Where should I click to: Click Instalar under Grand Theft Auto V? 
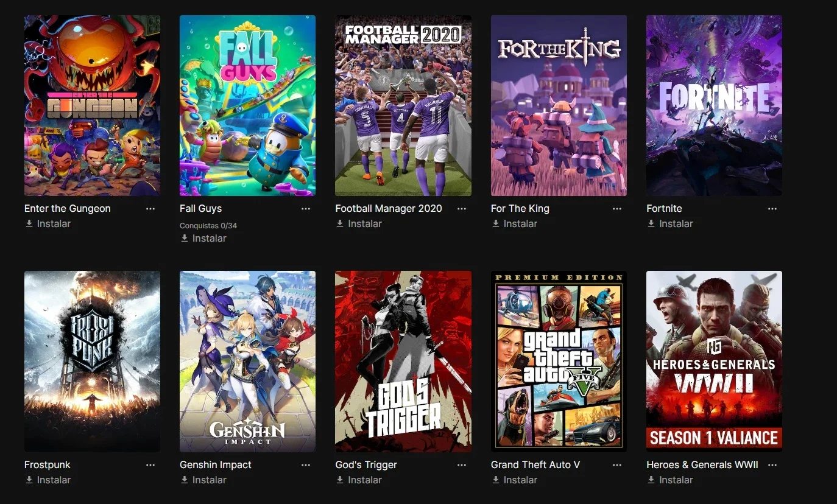[514, 480]
